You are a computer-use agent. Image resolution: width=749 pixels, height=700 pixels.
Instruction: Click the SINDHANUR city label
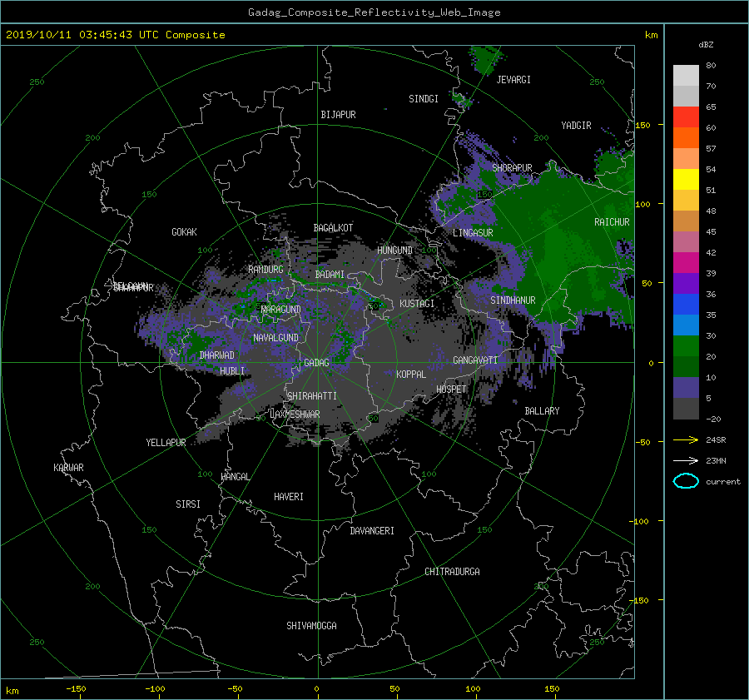pyautogui.click(x=513, y=300)
